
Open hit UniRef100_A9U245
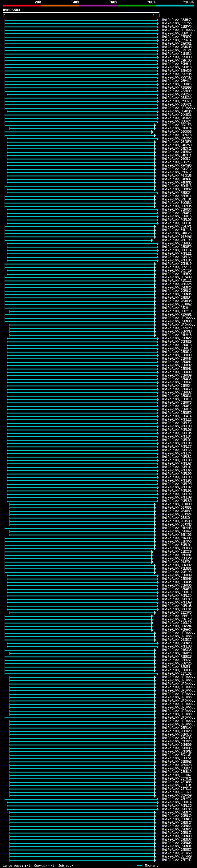(176, 94)
